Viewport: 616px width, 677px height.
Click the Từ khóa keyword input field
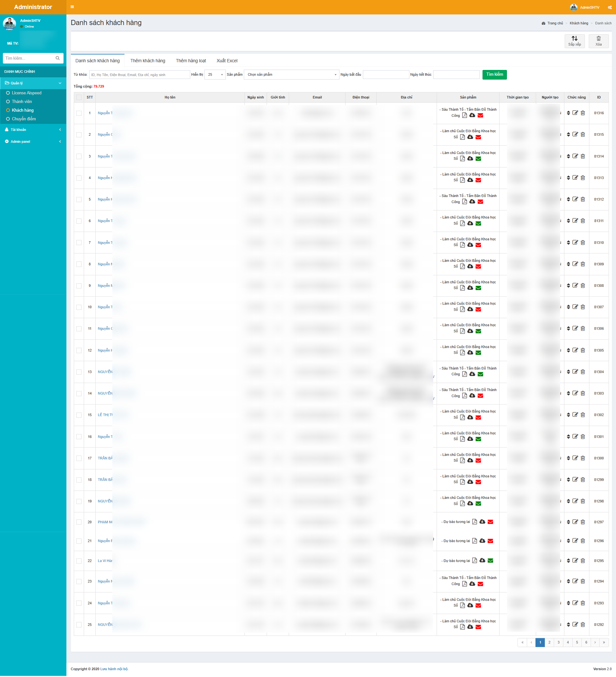[139, 74]
